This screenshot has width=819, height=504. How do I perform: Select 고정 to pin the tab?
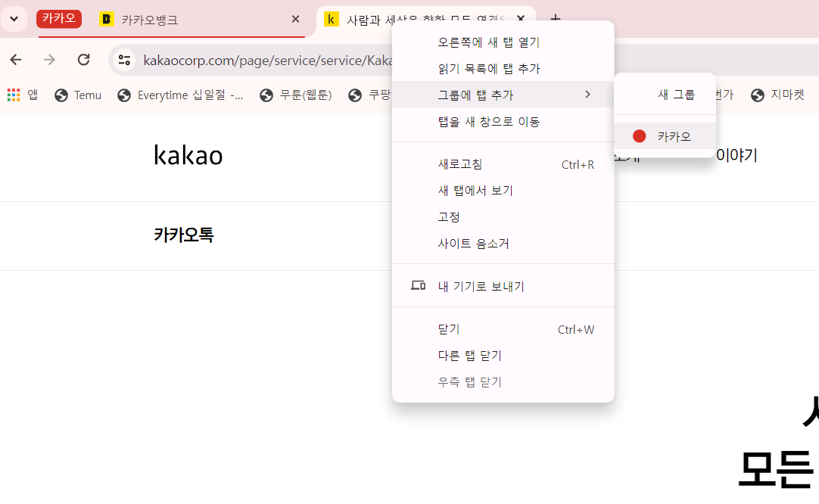pos(503,216)
